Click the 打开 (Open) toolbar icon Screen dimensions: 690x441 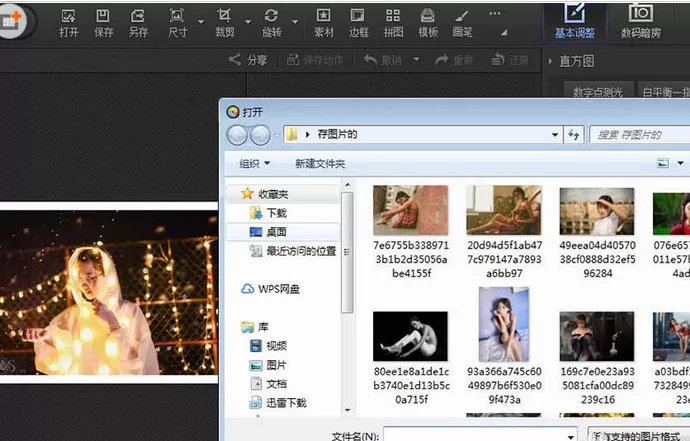point(69,23)
